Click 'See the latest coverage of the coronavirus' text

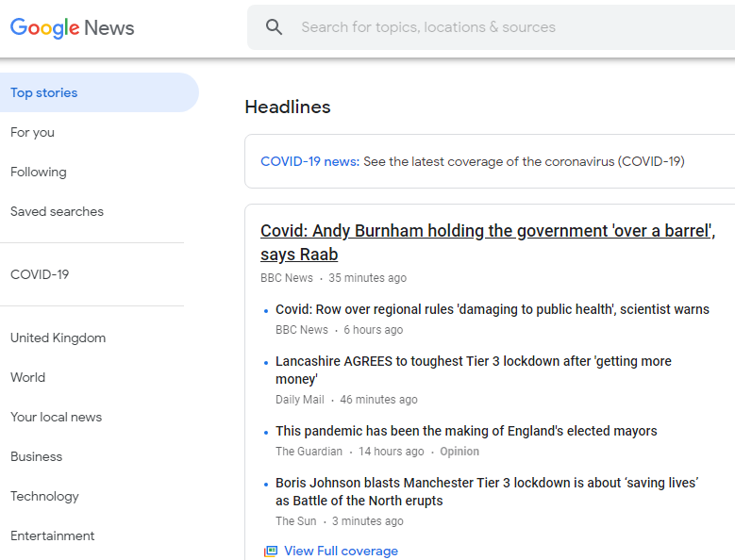pos(524,161)
